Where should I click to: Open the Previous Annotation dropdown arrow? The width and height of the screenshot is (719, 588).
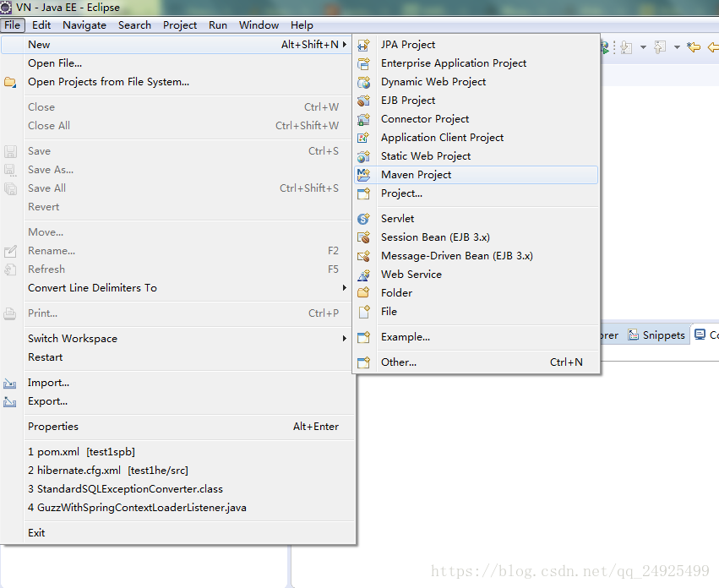677,47
